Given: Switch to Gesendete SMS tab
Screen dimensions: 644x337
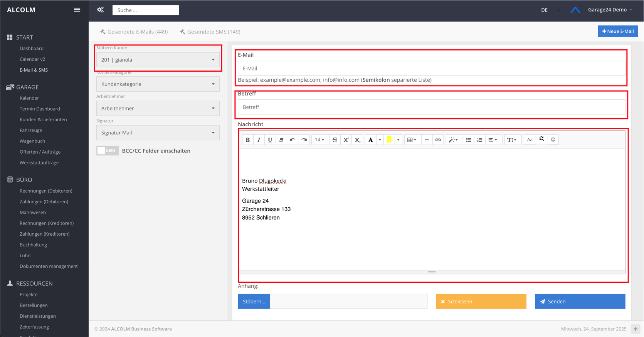Looking at the screenshot, I should 210,32.
